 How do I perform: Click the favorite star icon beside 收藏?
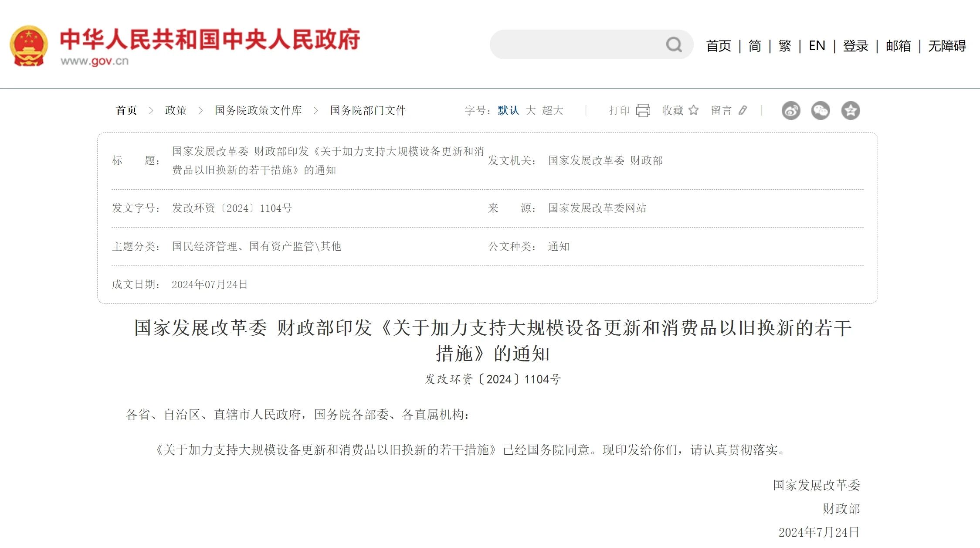693,110
